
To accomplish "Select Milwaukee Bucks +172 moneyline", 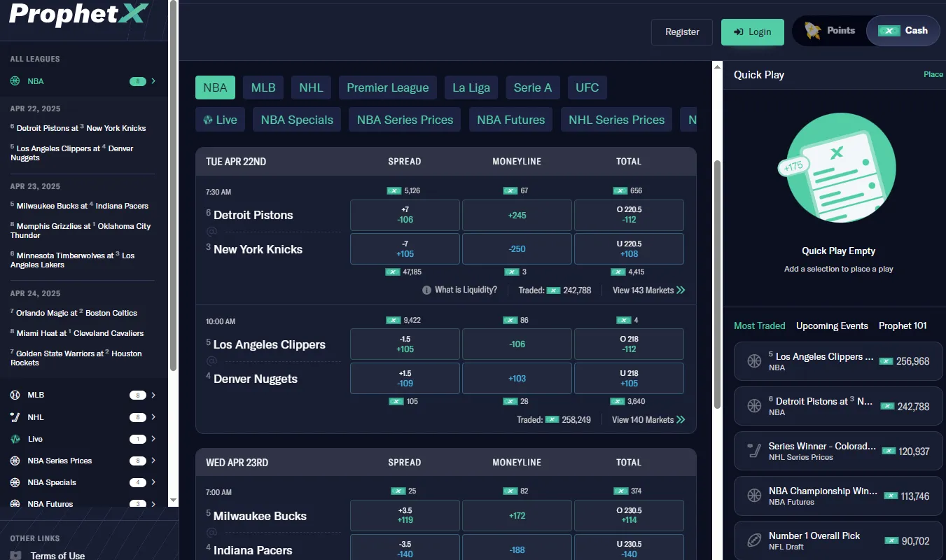I will click(x=517, y=516).
